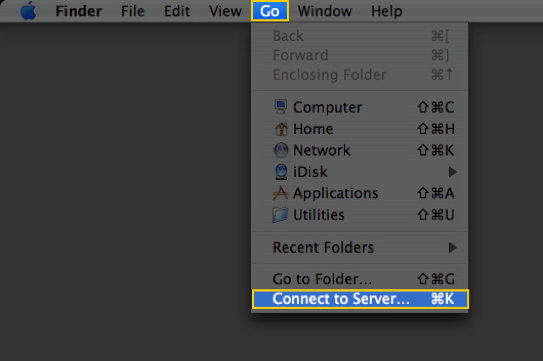Click the Network globe icon

click(281, 150)
